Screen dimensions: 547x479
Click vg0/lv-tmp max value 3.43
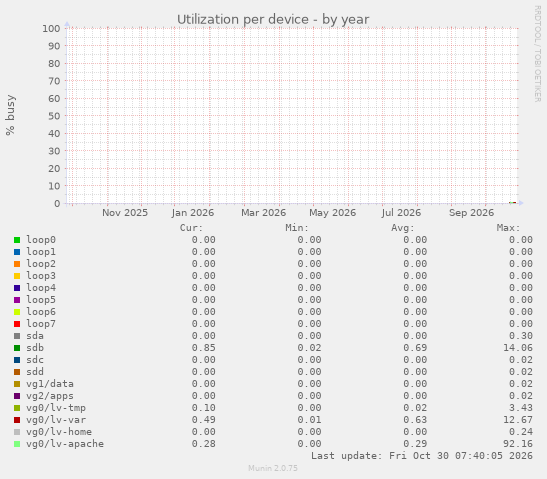pyautogui.click(x=521, y=408)
